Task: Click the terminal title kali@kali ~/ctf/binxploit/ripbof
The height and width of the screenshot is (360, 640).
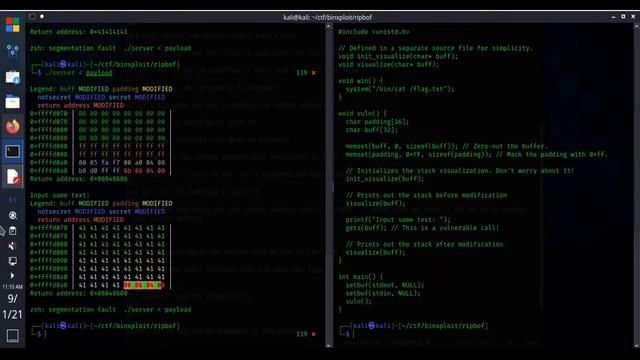Action: click(x=327, y=17)
